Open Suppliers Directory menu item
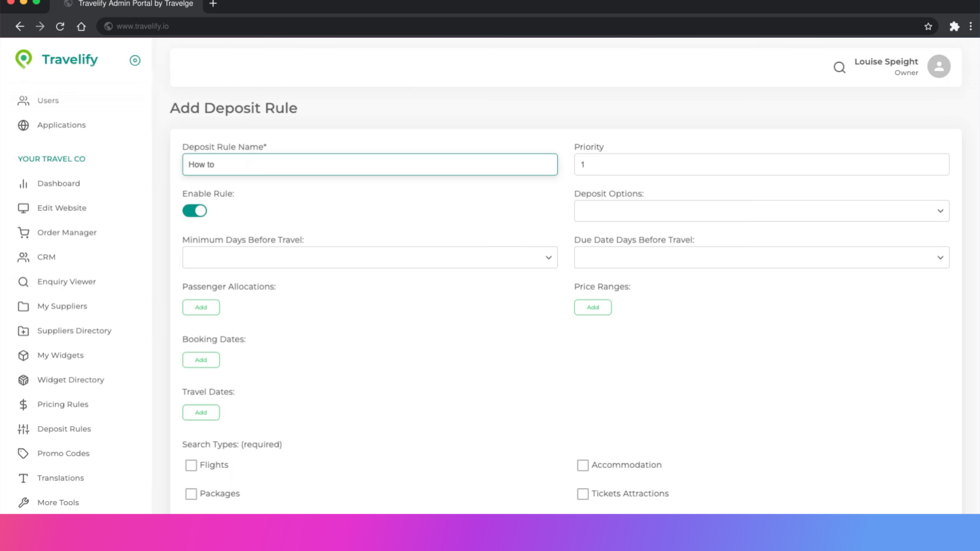980x551 pixels. click(74, 331)
